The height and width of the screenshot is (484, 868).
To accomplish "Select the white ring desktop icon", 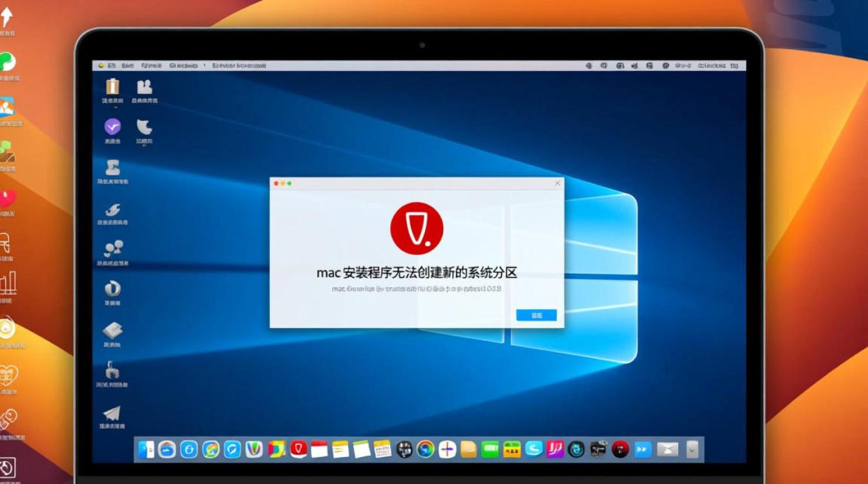I will (112, 288).
